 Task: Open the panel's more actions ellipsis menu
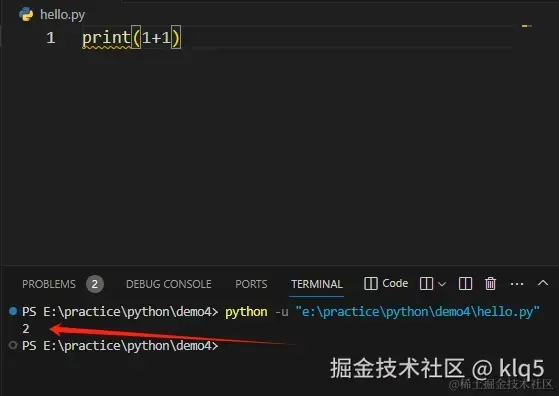tap(517, 284)
